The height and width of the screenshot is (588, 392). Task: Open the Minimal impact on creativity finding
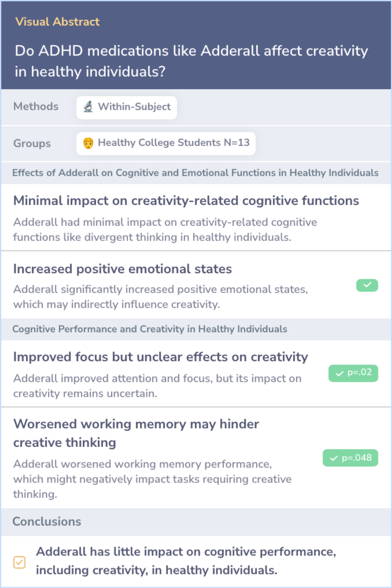pyautogui.click(x=186, y=201)
